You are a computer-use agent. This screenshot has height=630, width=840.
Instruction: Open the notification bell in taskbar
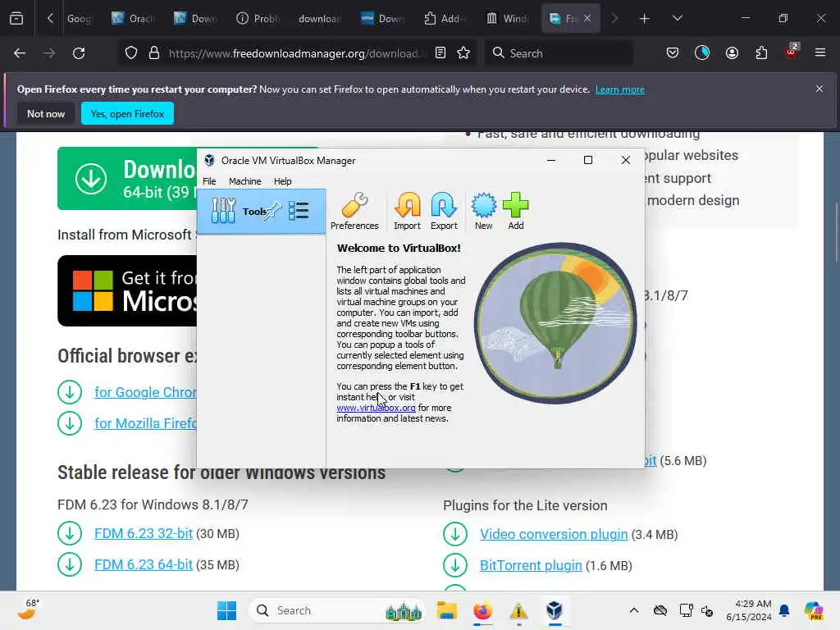(785, 610)
